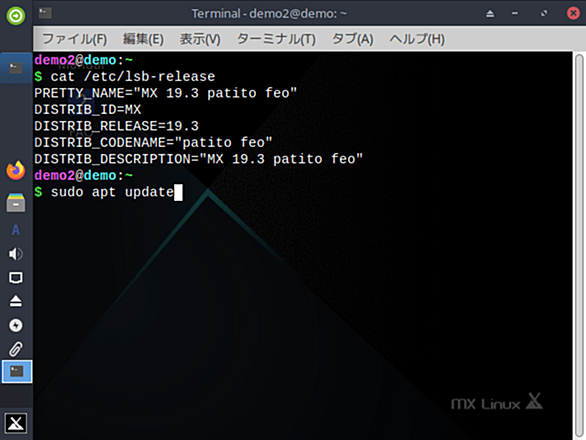Click the terminal icon in the title bar
The width and height of the screenshot is (586, 440).
pos(45,13)
